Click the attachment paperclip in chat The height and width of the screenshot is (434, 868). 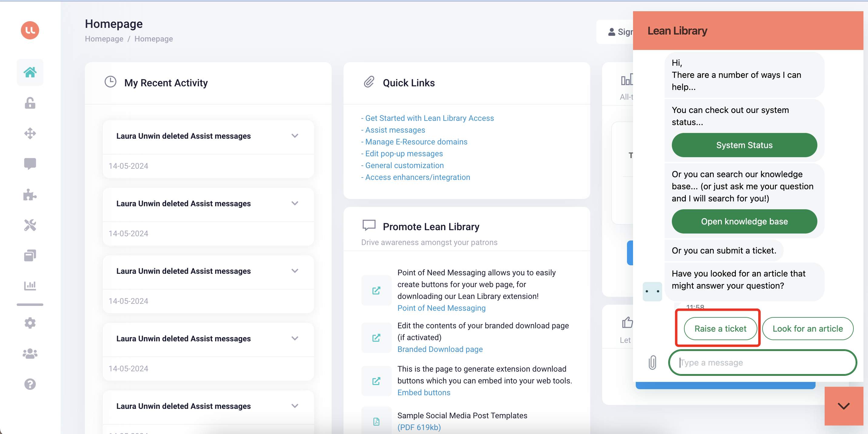(653, 363)
